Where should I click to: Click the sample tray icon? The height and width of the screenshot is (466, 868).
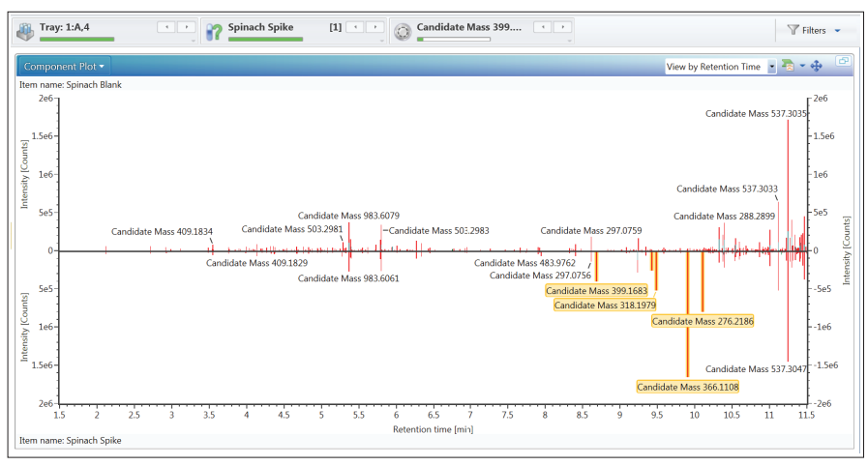25,32
